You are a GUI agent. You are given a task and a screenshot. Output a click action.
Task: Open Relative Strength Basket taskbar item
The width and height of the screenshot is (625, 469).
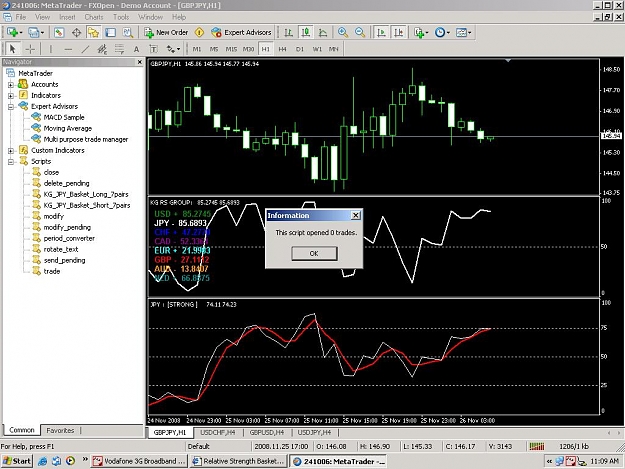coord(239,461)
